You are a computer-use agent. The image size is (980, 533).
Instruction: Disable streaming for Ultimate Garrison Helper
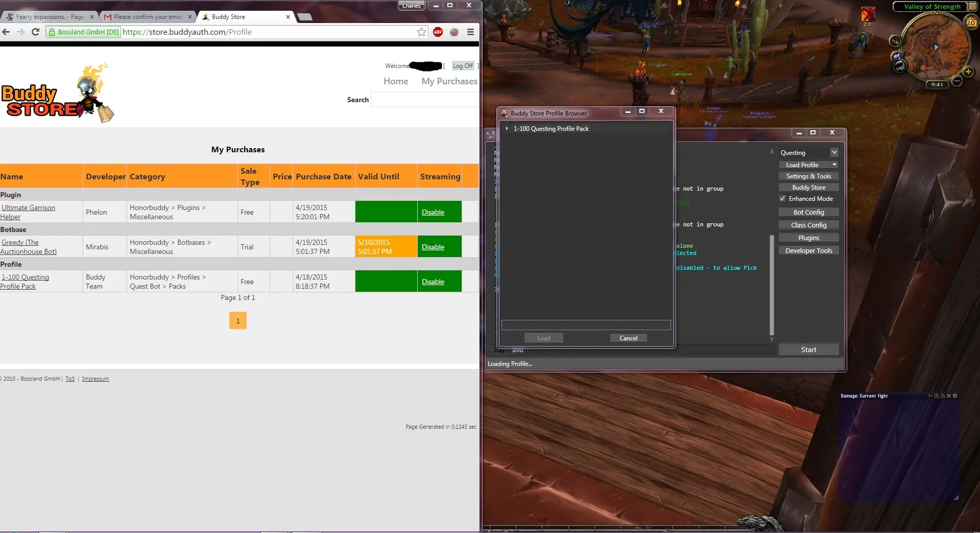coord(433,212)
